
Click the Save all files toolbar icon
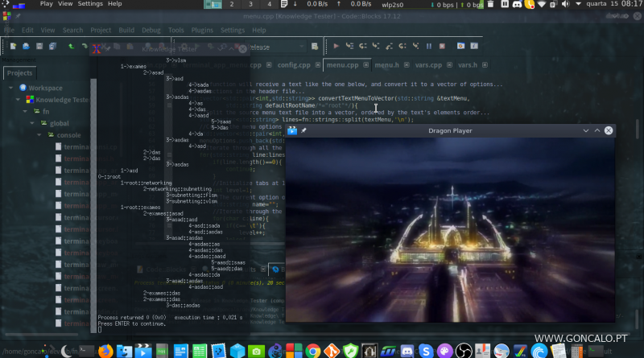click(x=52, y=46)
